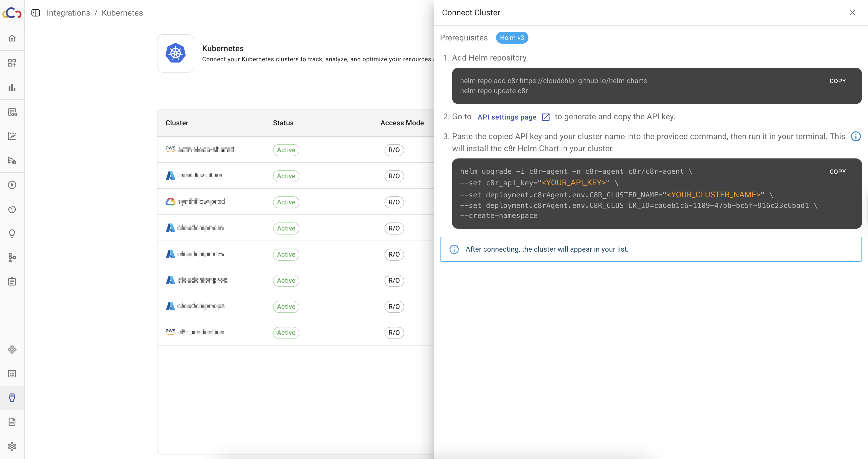Click the lightbulb recommendations icon
The width and height of the screenshot is (868, 459).
(x=12, y=233)
